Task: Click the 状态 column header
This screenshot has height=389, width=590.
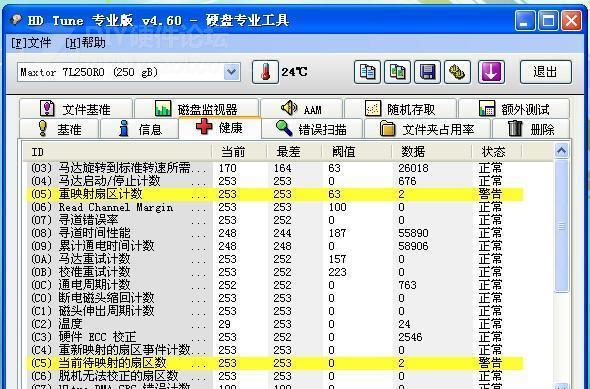Action: coord(497,152)
